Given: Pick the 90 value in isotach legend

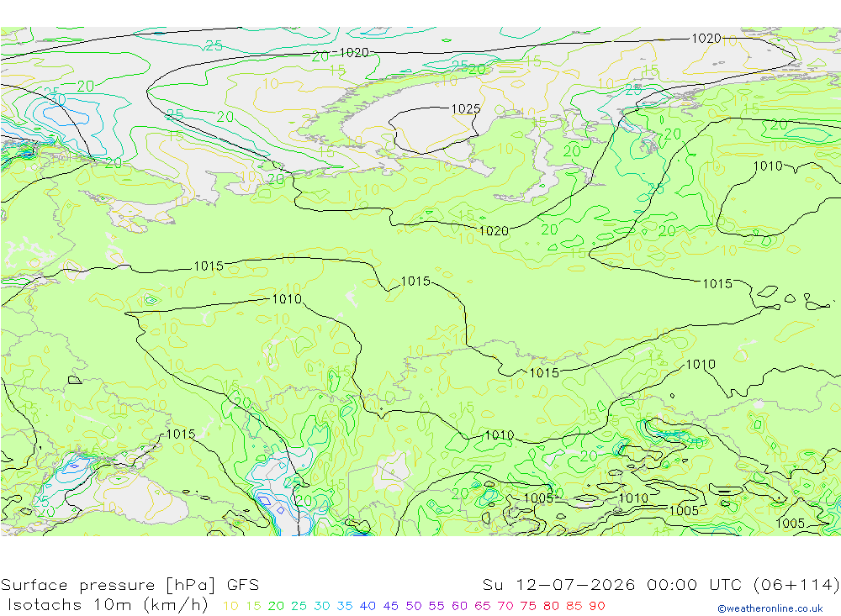Looking at the screenshot, I should pos(597,606).
